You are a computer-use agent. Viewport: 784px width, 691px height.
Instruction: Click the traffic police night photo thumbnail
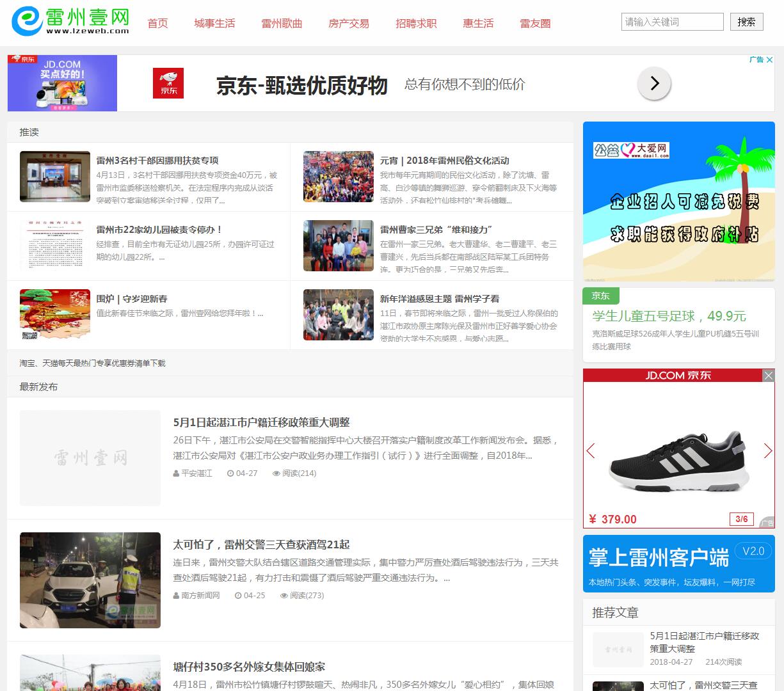pyautogui.click(x=90, y=580)
